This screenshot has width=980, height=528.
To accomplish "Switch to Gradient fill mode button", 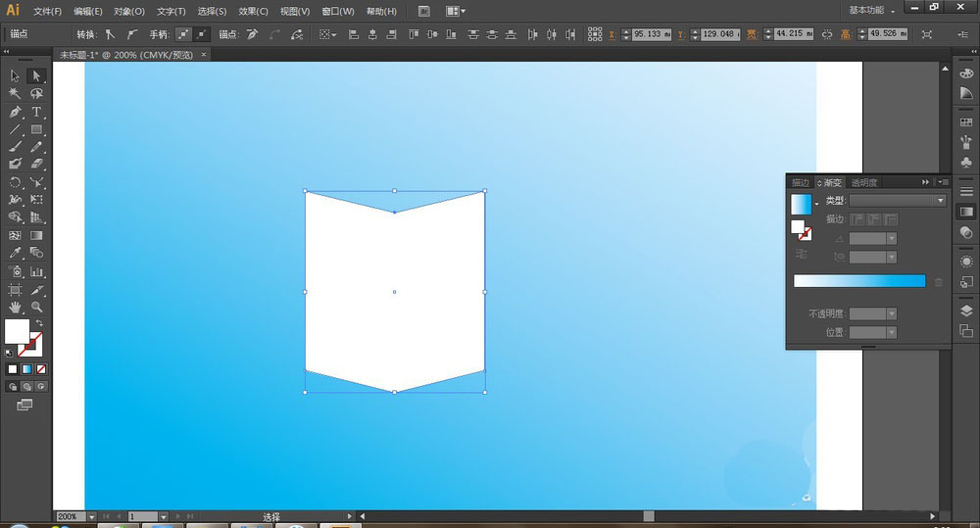I will [x=27, y=369].
